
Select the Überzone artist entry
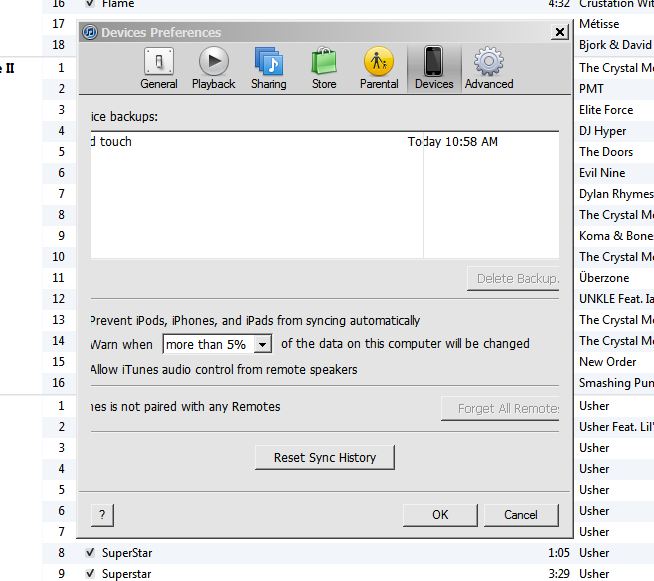(604, 277)
